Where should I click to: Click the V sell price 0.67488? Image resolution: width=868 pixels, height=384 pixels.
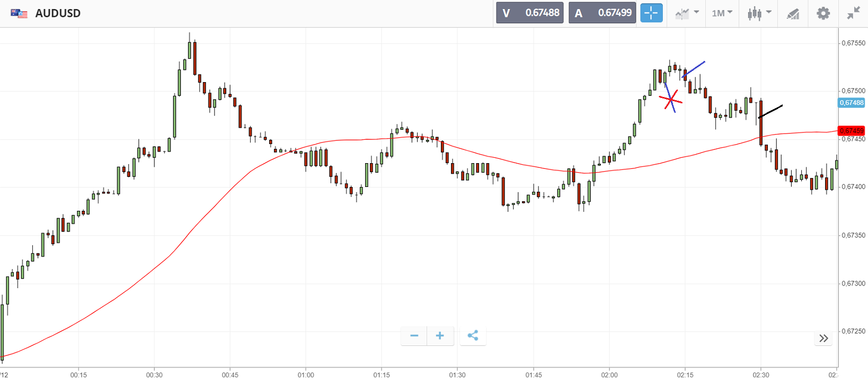529,13
